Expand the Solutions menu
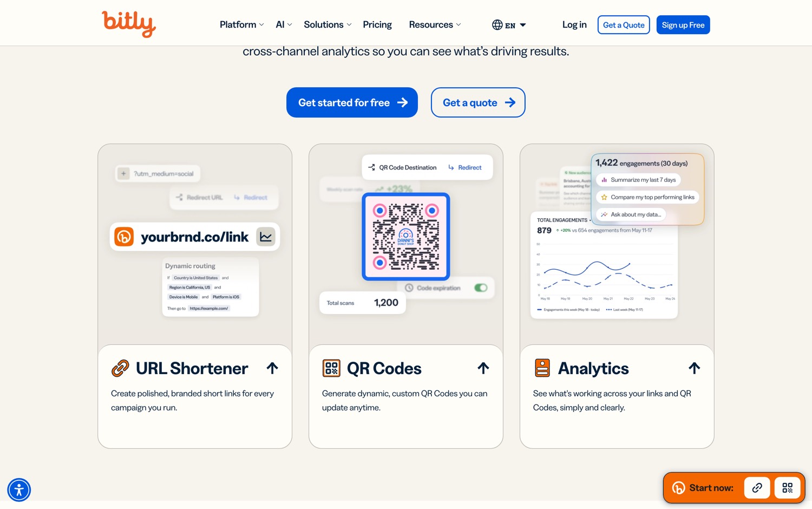812x509 pixels. tap(328, 25)
